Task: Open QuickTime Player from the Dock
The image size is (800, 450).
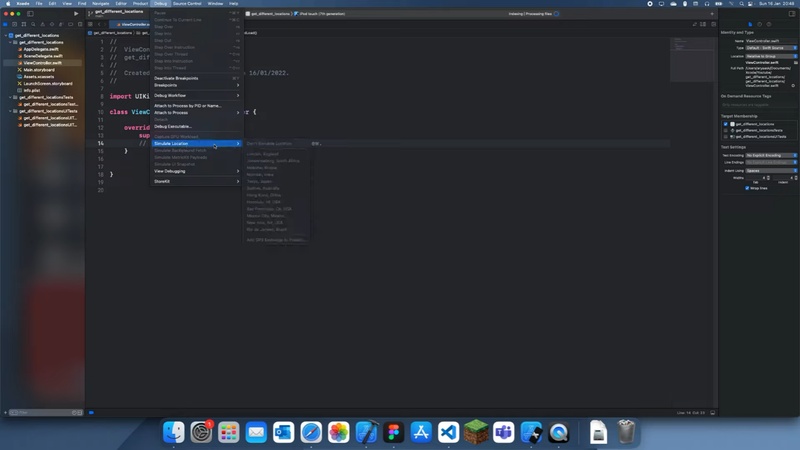Action: [x=559, y=432]
